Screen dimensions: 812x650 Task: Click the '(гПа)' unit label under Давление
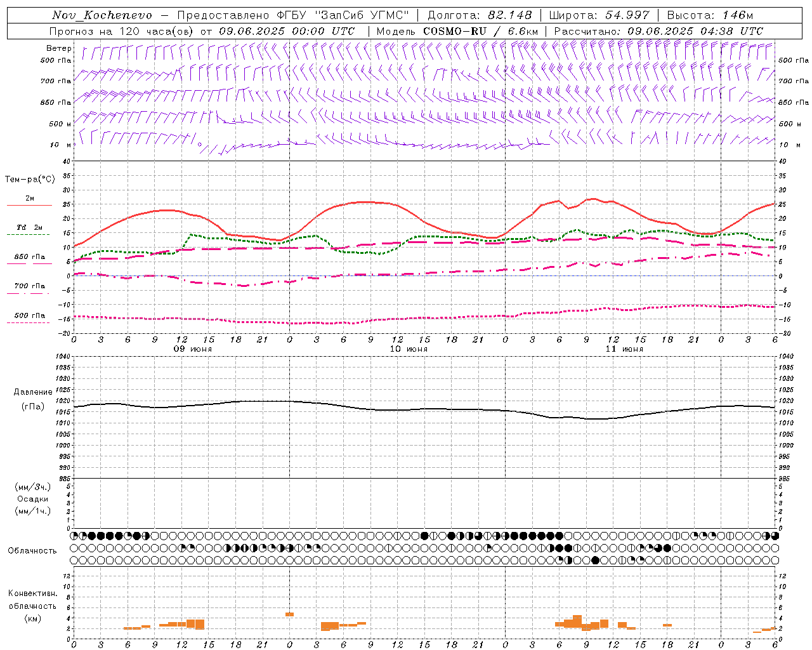(33, 406)
